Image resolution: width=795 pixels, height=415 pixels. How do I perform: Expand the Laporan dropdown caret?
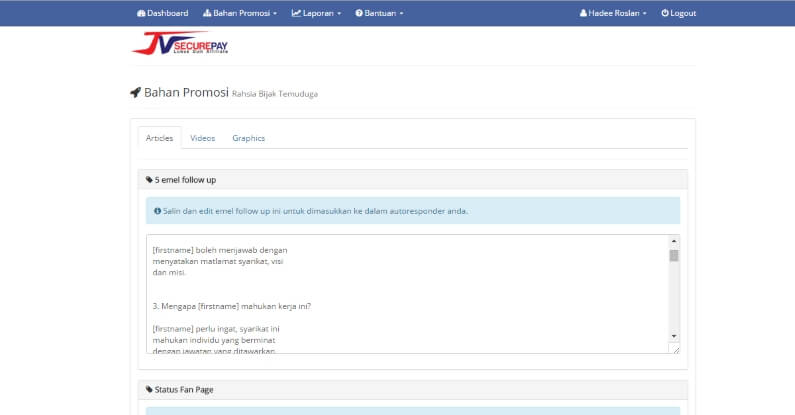click(339, 14)
